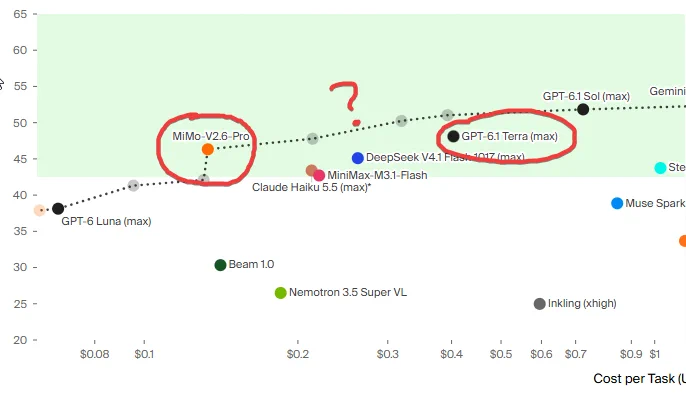Select the cyan dot near the right edge
Viewport: 686px width, 398px height.
(660, 168)
